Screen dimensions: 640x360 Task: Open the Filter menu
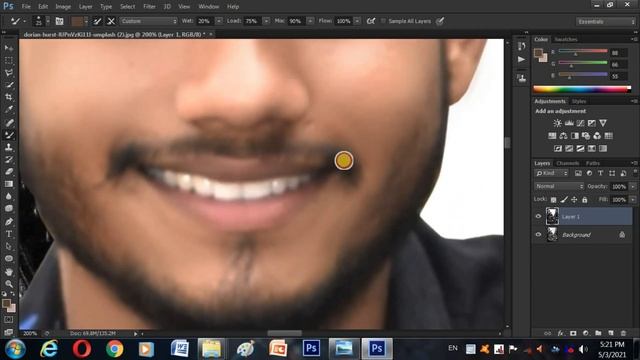[x=149, y=7]
